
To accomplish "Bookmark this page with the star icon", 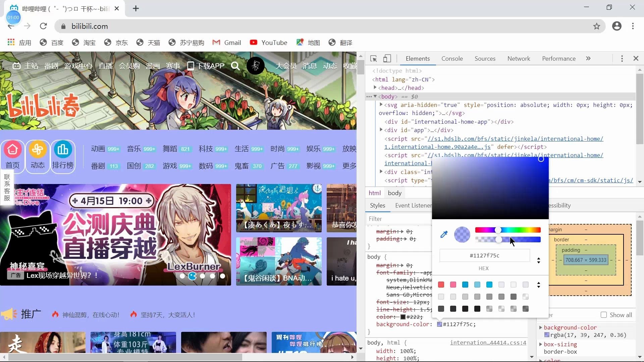I will click(597, 26).
